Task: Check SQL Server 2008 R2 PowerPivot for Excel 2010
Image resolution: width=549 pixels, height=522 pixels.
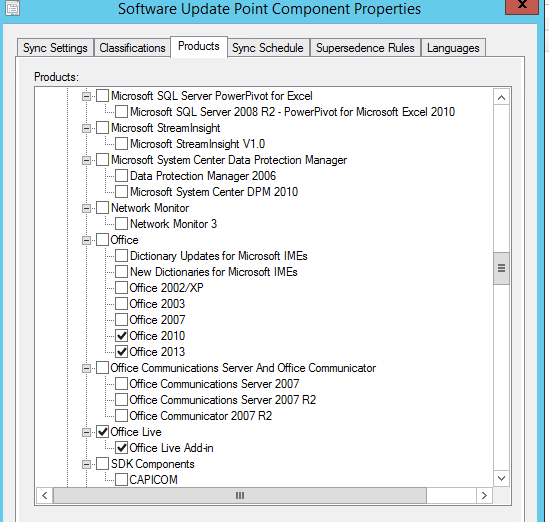Action: pos(121,112)
